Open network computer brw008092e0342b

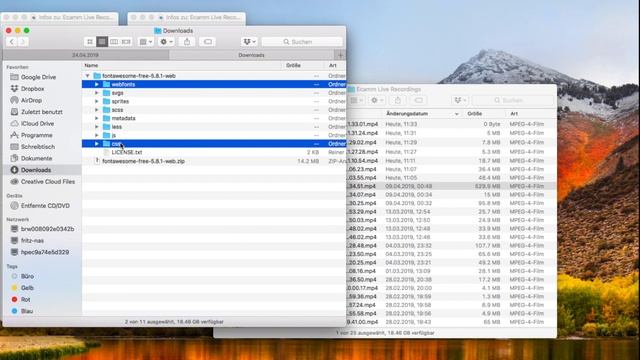(47, 229)
